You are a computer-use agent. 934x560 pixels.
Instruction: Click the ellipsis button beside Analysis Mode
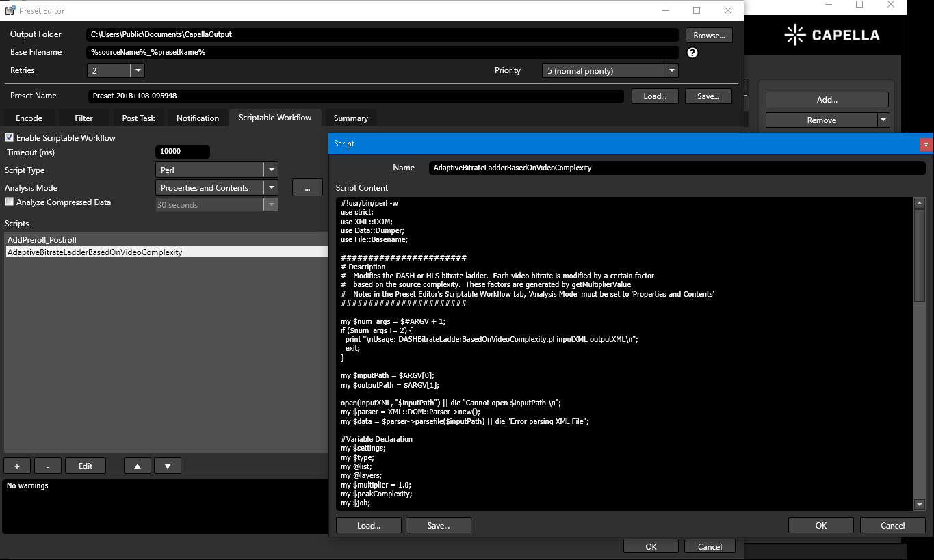tap(307, 188)
